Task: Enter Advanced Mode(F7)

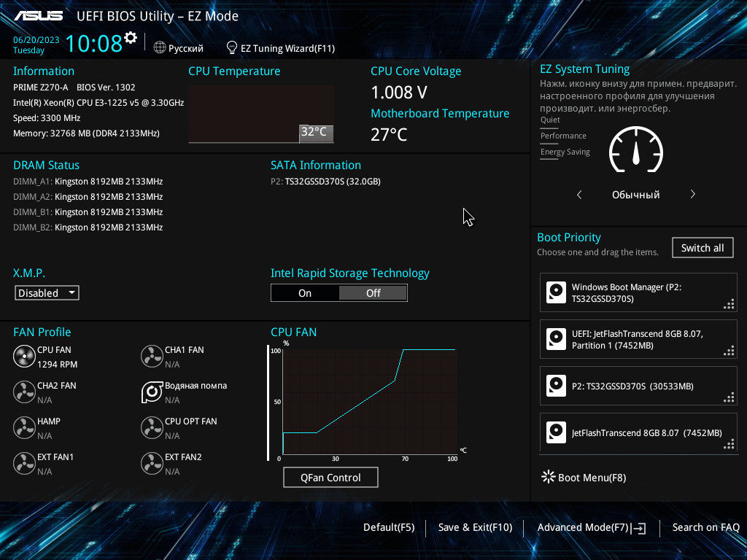Action: click(583, 528)
